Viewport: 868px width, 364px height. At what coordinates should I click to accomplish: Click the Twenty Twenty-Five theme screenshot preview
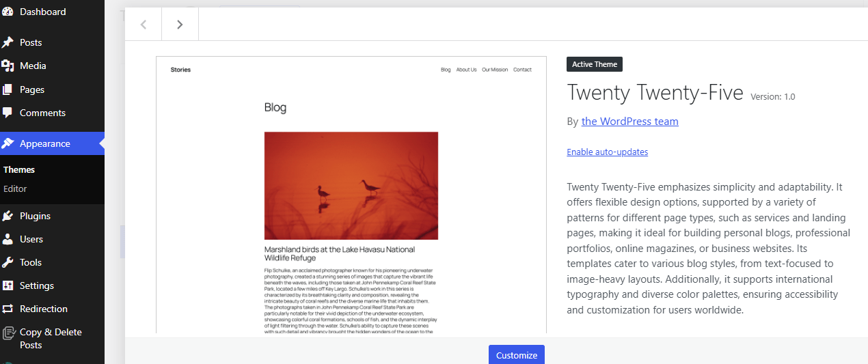pos(351,195)
